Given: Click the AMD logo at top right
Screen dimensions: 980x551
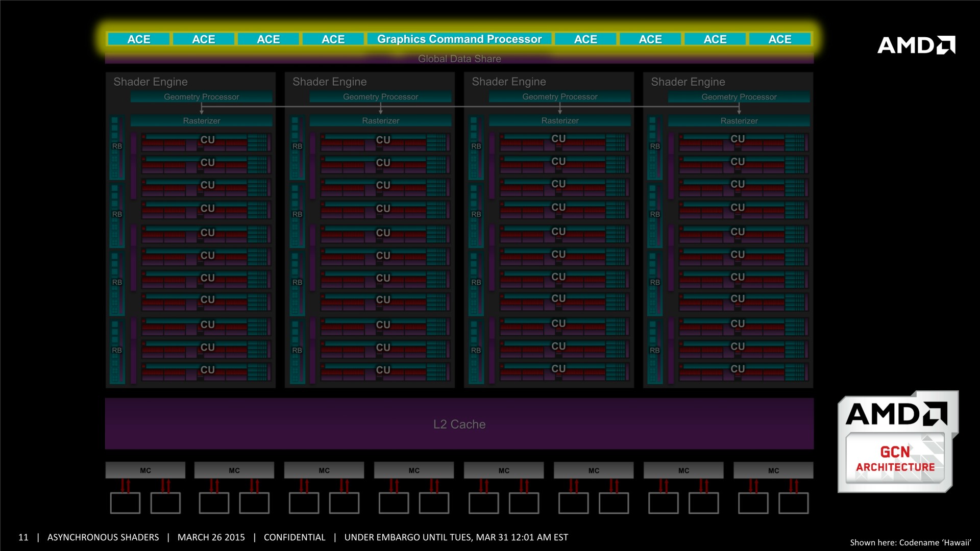Looking at the screenshot, I should (x=916, y=45).
